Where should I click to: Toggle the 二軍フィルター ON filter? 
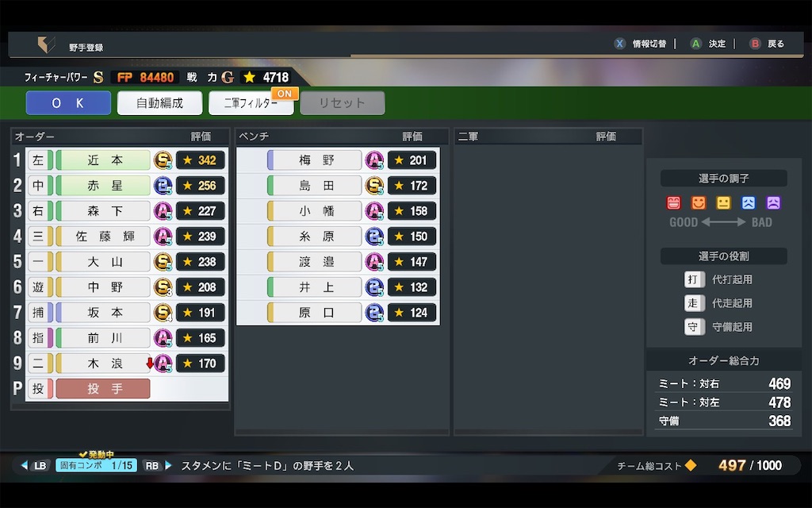click(x=251, y=103)
